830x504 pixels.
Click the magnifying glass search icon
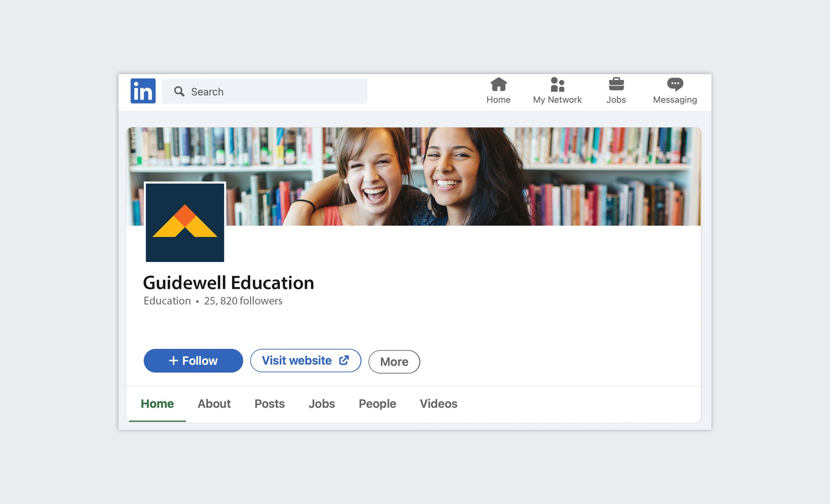[x=179, y=91]
